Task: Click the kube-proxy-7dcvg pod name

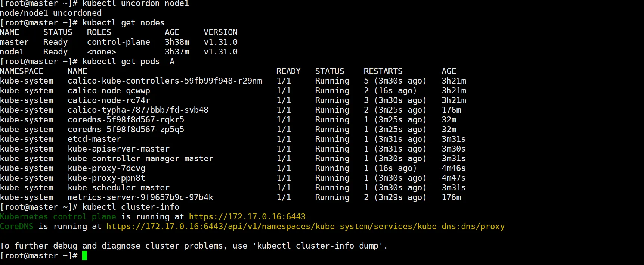Action: pos(106,168)
